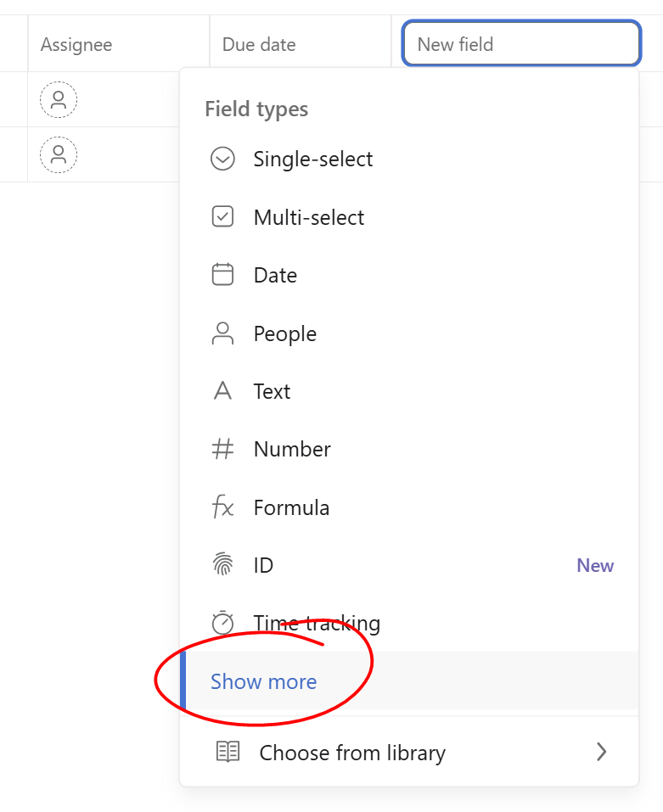Click the Multi-select checkbox icon
Screen dimensions: 663x812
222,216
